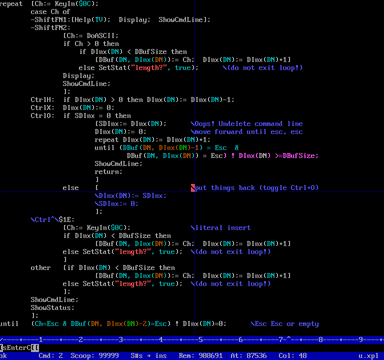Click the 'ins' insert mode indicator
The image size is (384, 360).
pyautogui.click(x=161, y=356)
